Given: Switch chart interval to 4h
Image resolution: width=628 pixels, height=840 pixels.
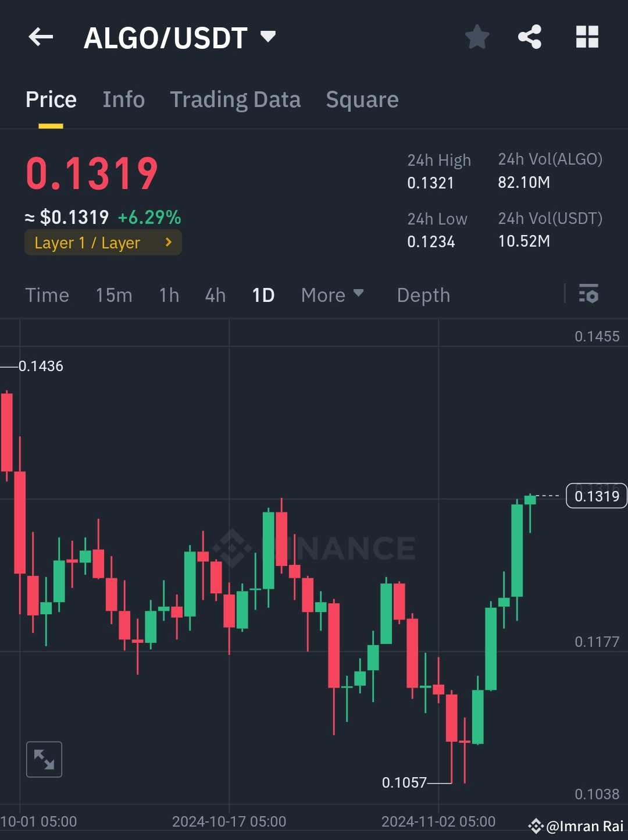Looking at the screenshot, I should point(214,295).
